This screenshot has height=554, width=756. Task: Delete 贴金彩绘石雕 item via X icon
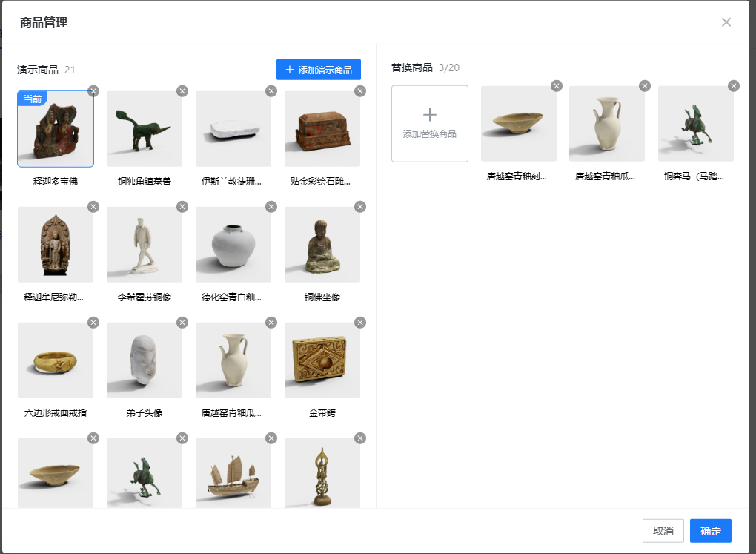pos(360,91)
